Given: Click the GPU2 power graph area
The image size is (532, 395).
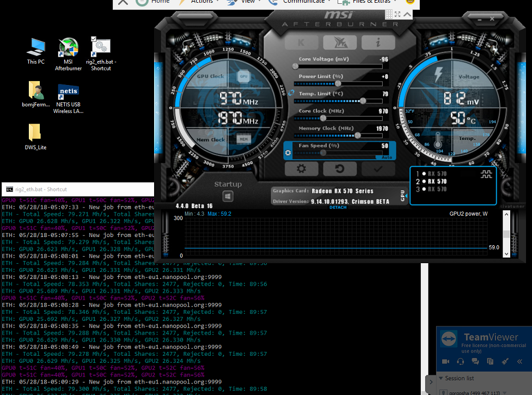Looking at the screenshot, I should [x=336, y=236].
